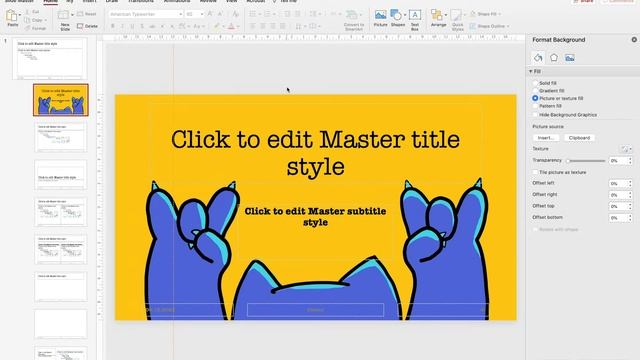Click the Transparency percentage field
Screen dimensions: 640x360
pyautogui.click(x=618, y=161)
